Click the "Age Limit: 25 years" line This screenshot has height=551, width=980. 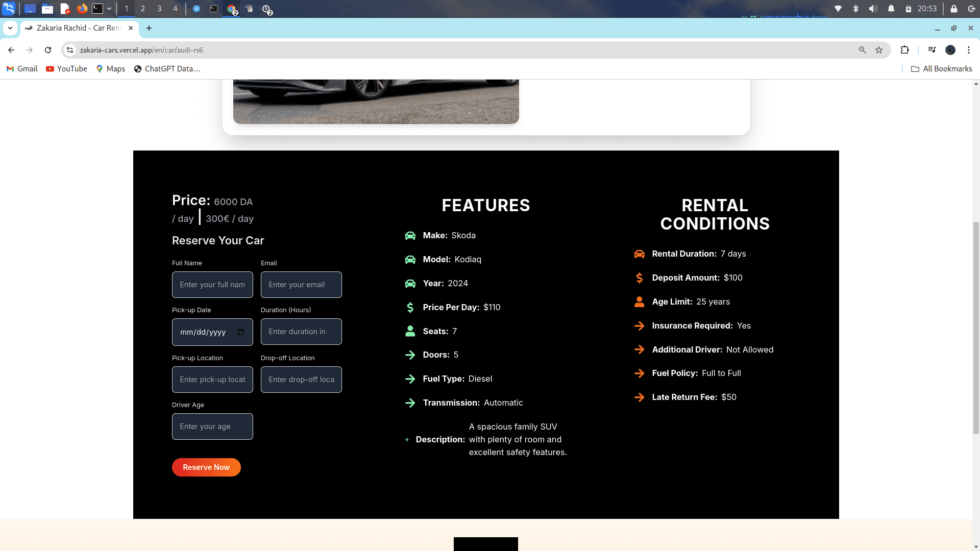682,302
